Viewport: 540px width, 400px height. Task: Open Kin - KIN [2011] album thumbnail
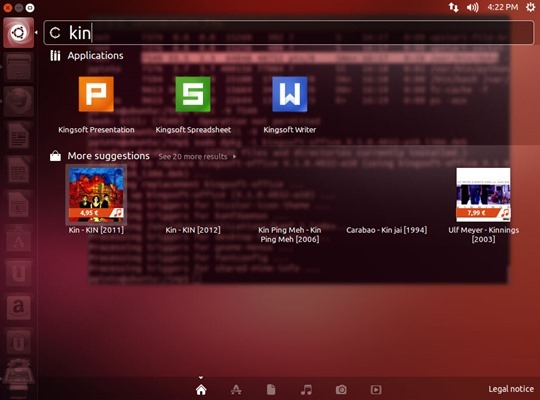(96, 195)
